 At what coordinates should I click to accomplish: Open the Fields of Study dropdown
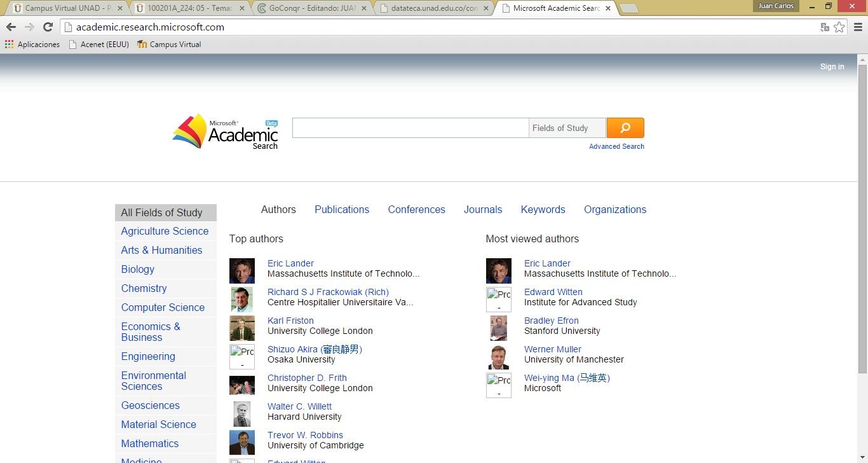point(567,128)
